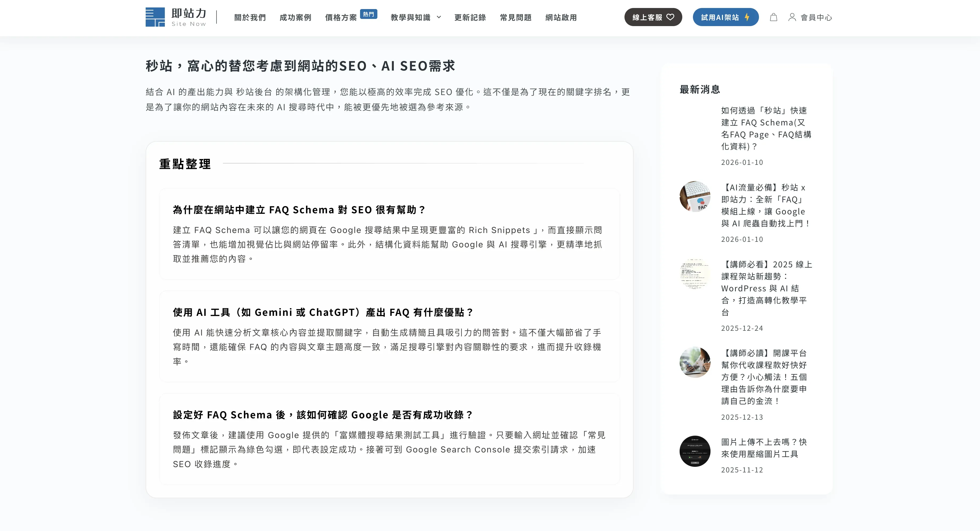Viewport: 980px width, 531px height.
Task: Open the shopping bag cart icon
Action: point(773,17)
